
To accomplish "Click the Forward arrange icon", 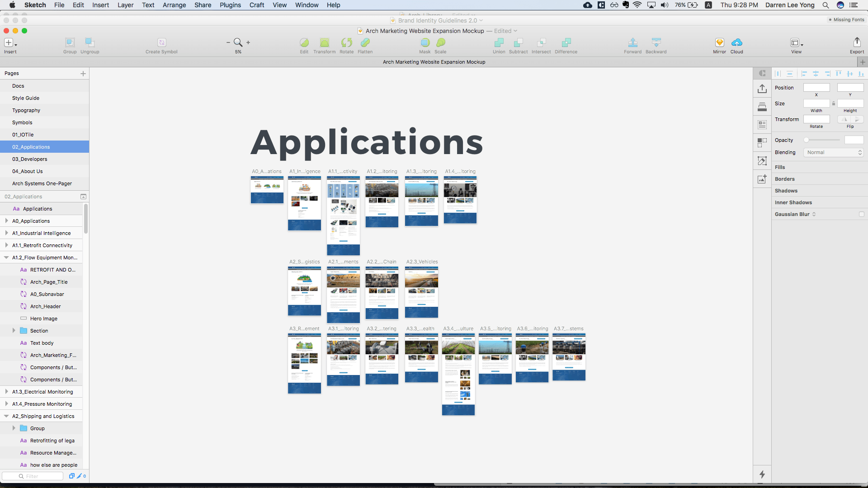I will pos(632,43).
